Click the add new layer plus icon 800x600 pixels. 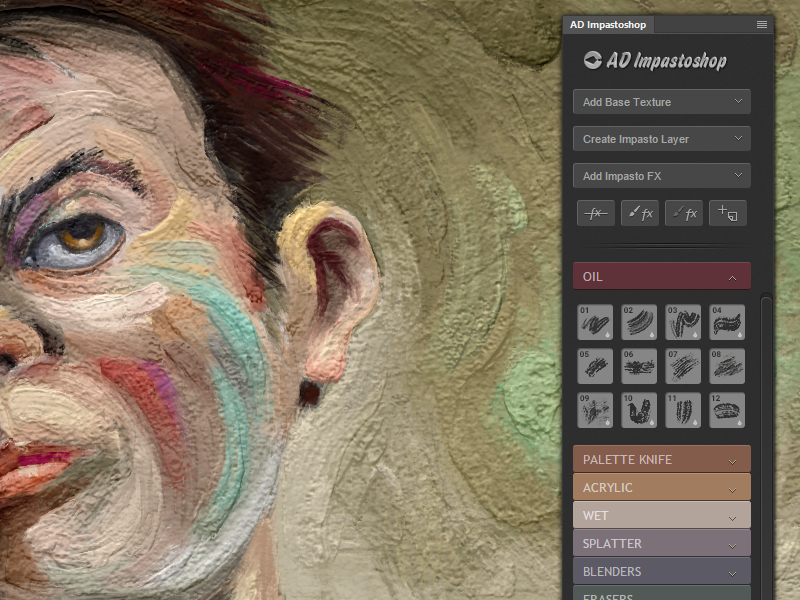[x=727, y=213]
